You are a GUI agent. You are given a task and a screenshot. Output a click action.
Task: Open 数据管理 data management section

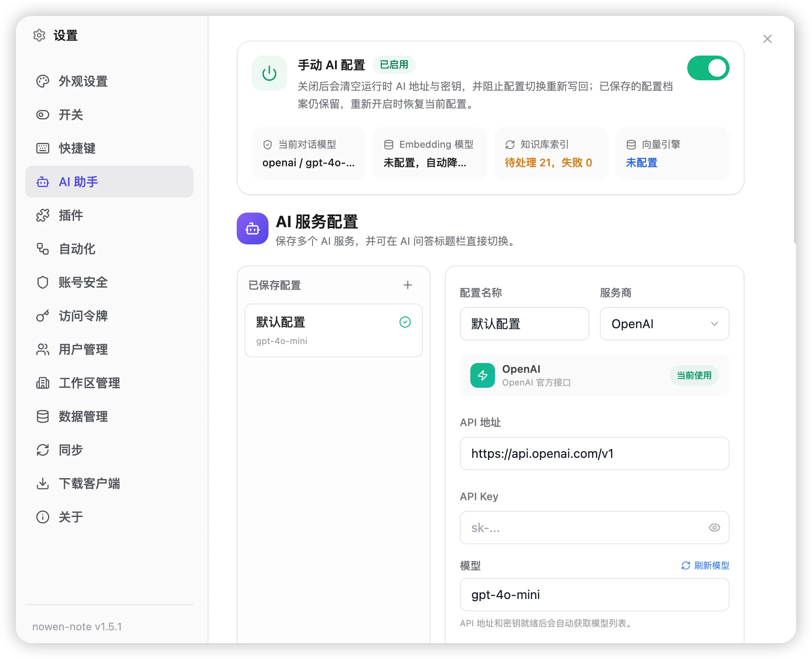pos(109,416)
